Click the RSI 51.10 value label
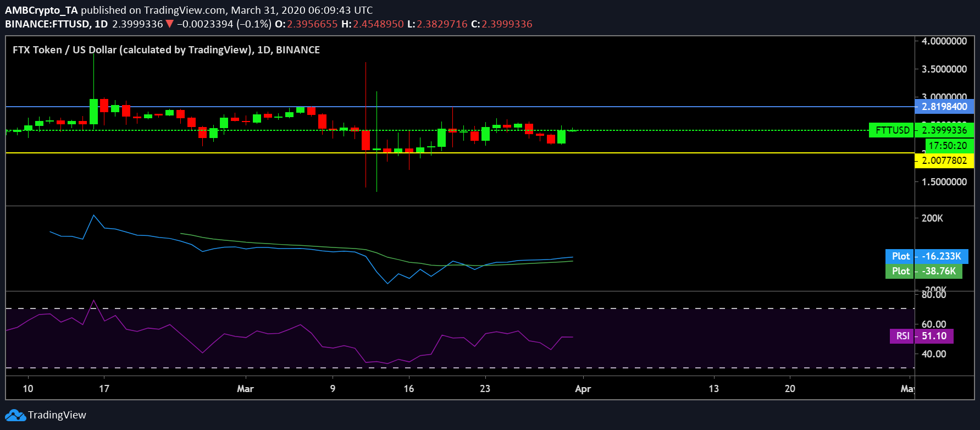Image resolution: width=980 pixels, height=430 pixels. tap(934, 336)
